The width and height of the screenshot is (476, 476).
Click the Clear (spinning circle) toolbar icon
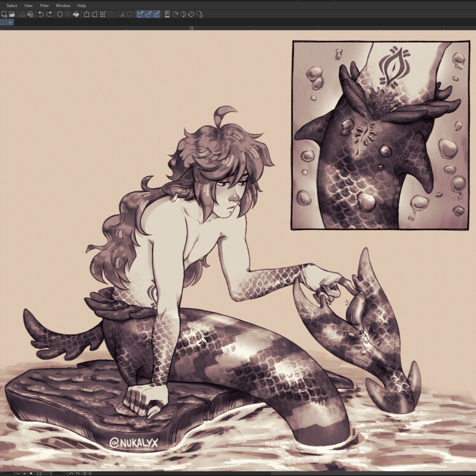pyautogui.click(x=60, y=14)
